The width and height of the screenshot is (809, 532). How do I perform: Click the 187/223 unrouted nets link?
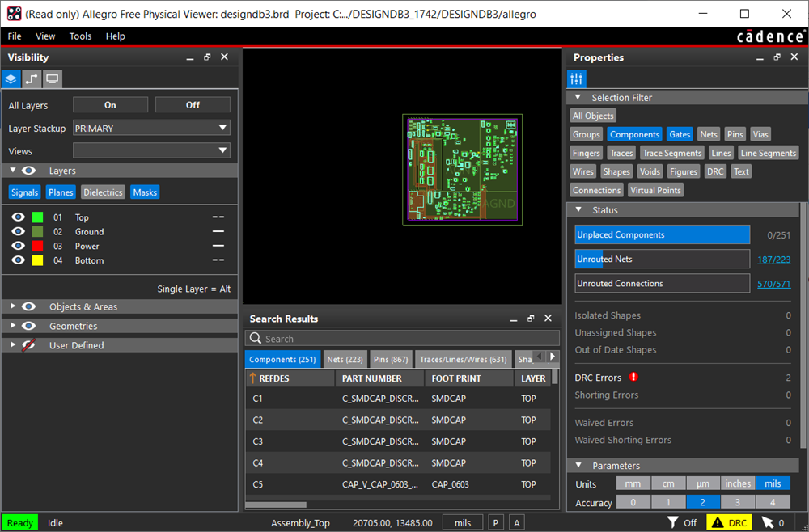pyautogui.click(x=773, y=260)
